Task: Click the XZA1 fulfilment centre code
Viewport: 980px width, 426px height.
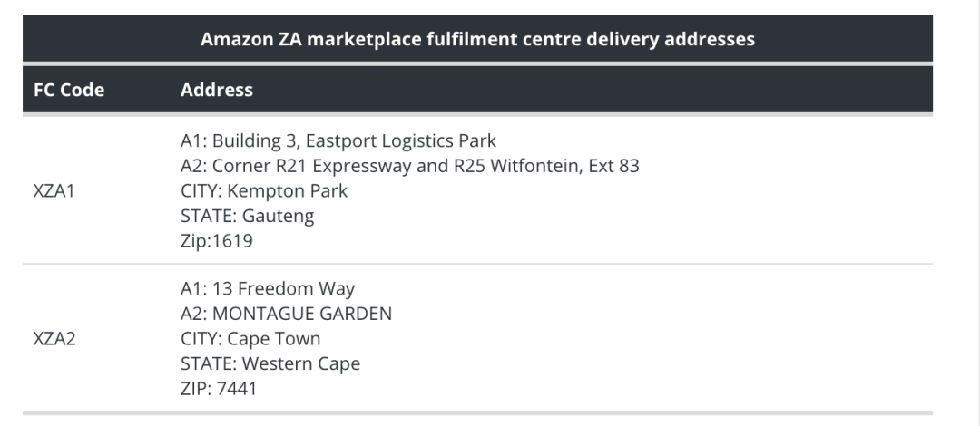Action: tap(54, 191)
